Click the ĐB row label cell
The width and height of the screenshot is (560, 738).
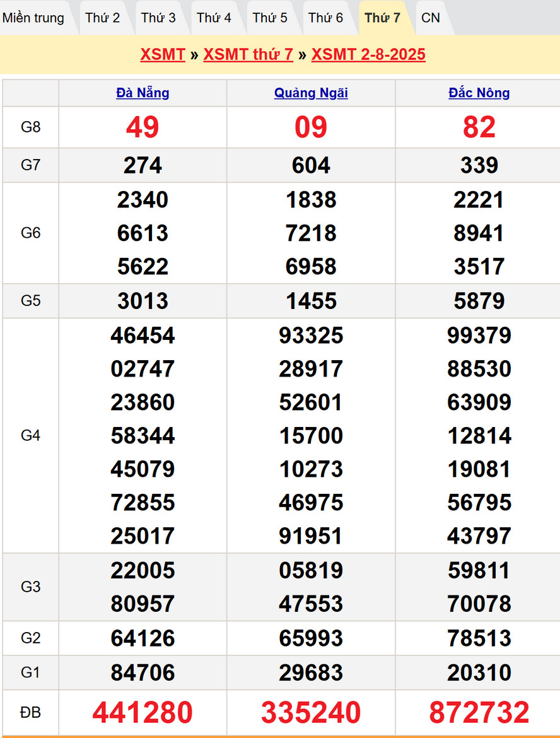(x=30, y=712)
